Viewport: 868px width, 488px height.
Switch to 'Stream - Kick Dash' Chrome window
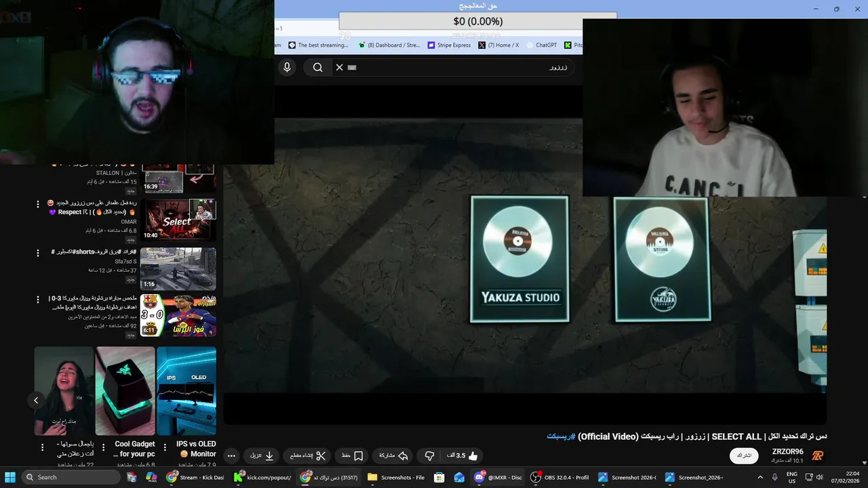pos(195,477)
